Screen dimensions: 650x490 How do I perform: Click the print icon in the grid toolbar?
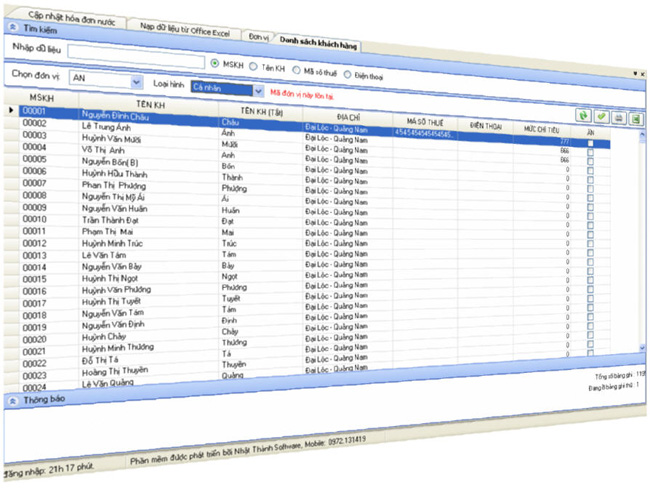(x=619, y=118)
